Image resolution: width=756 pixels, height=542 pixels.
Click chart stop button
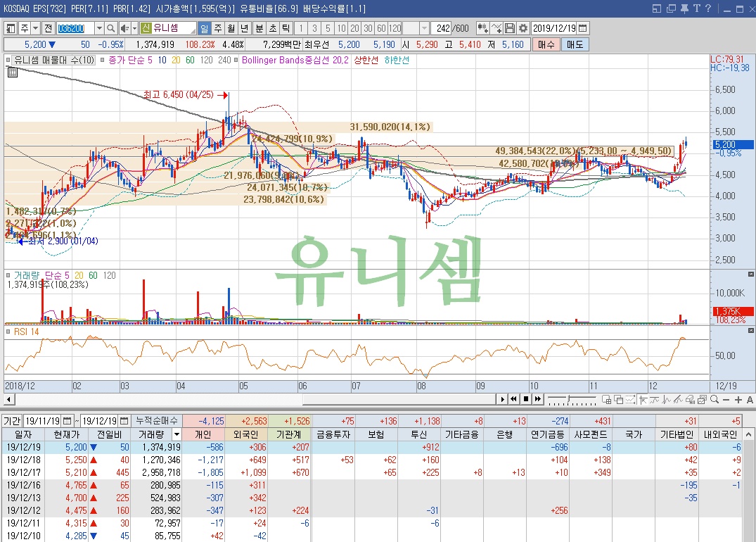coord(526,399)
